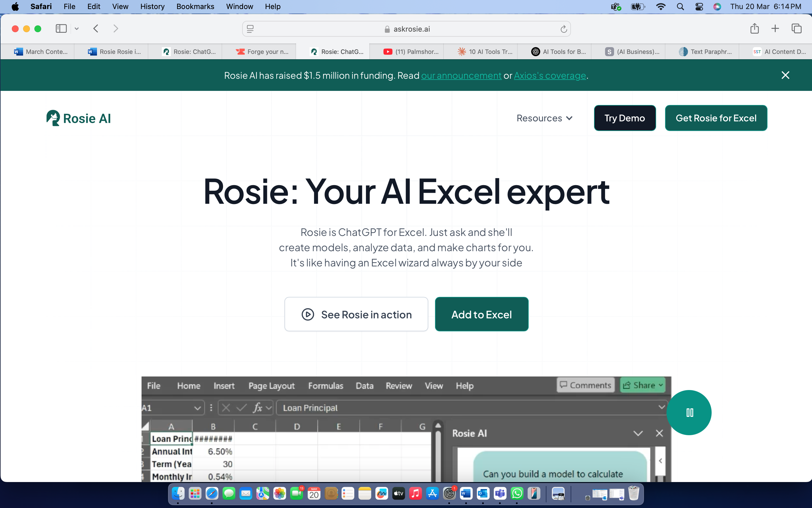Click the Rosie AI logo
Image resolution: width=812 pixels, height=508 pixels.
click(x=78, y=118)
